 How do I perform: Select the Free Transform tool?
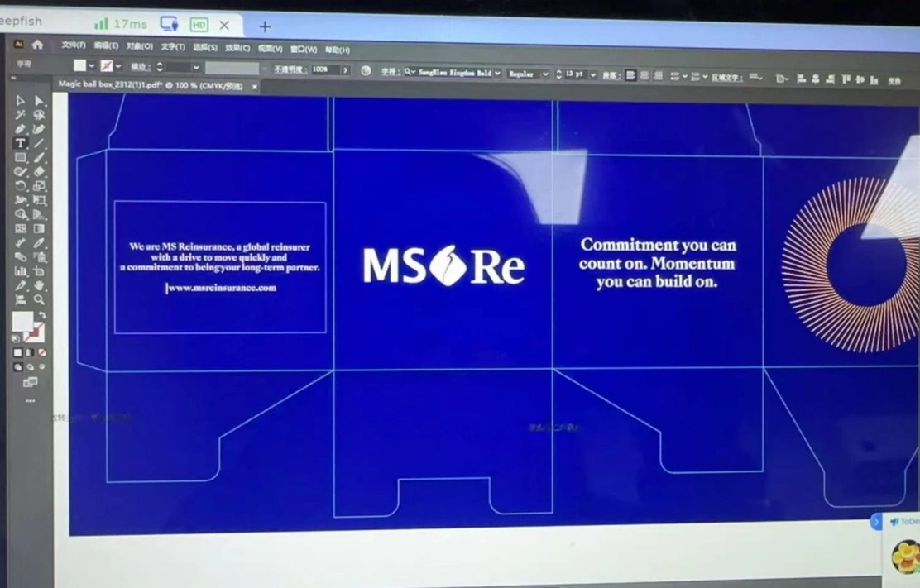click(x=39, y=200)
